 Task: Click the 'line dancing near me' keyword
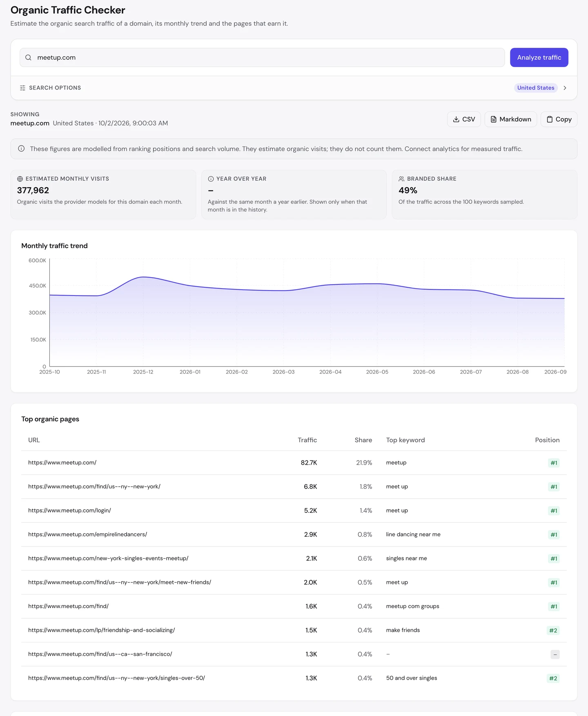(413, 535)
